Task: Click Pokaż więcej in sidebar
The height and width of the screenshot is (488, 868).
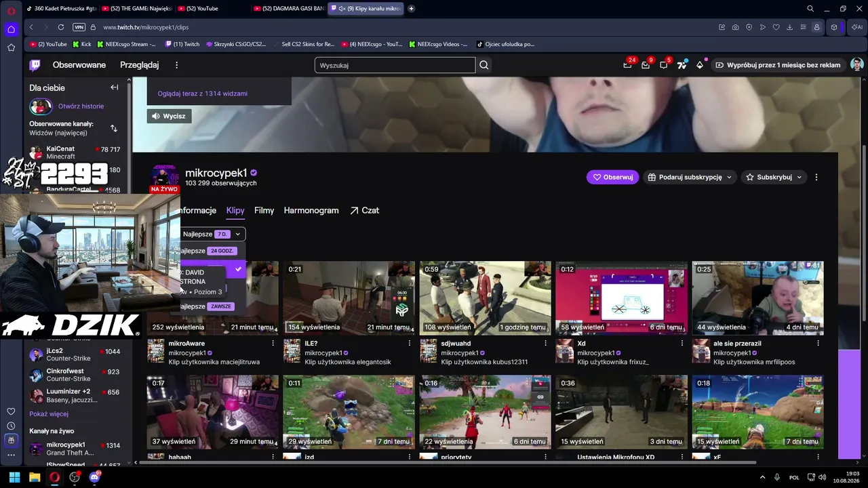Action: [49, 414]
